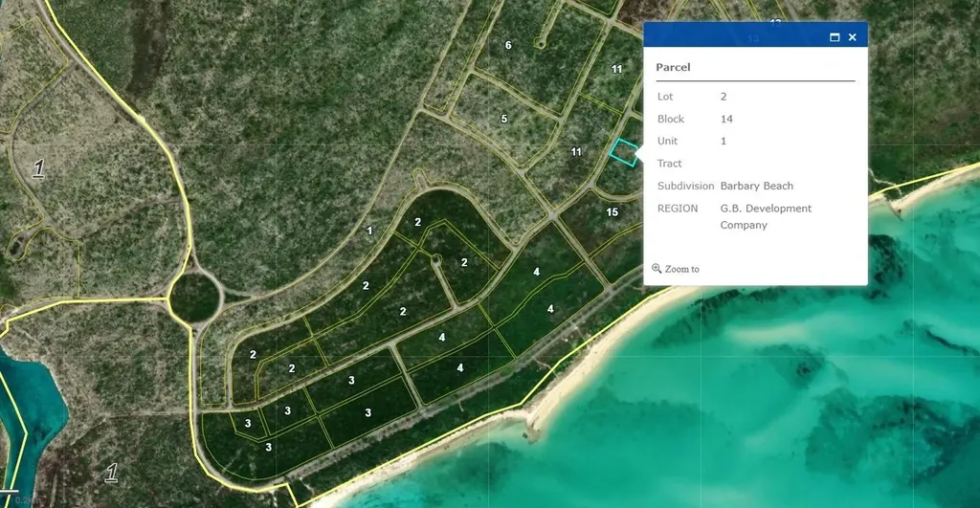
Task: Click the popup's white pointer arrow tip
Action: tap(636, 155)
